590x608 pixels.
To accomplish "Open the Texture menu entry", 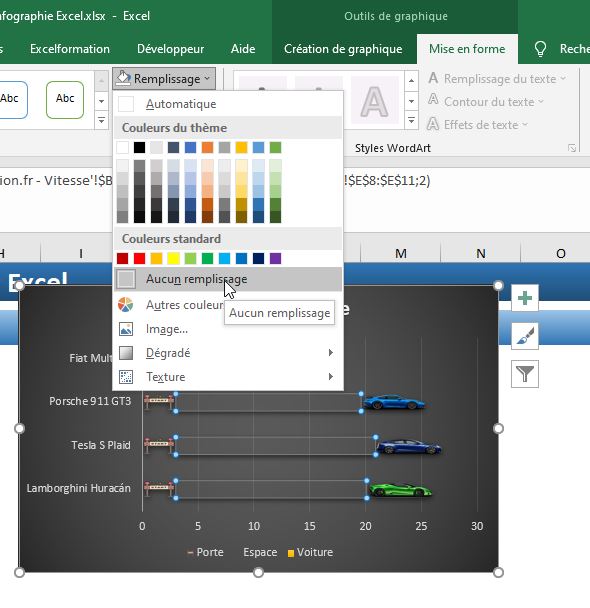I will click(228, 377).
